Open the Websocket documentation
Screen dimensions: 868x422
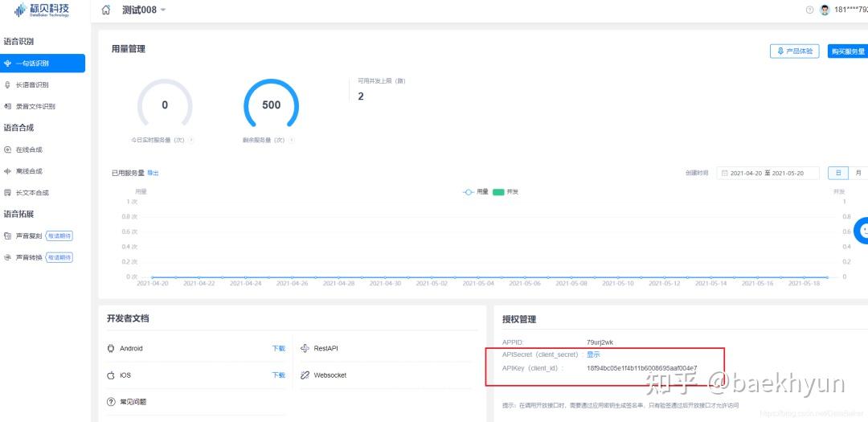(x=330, y=375)
